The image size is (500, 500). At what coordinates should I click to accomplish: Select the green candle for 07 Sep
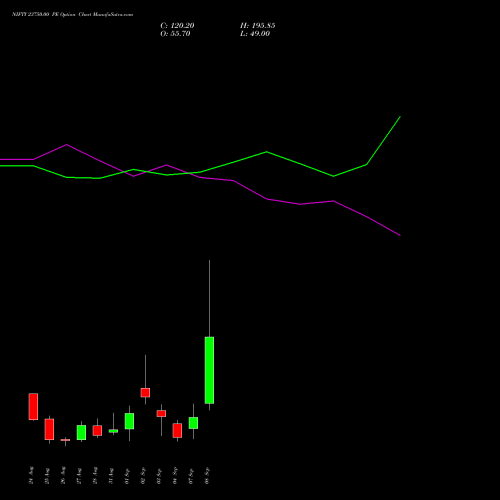pyautogui.click(x=193, y=423)
